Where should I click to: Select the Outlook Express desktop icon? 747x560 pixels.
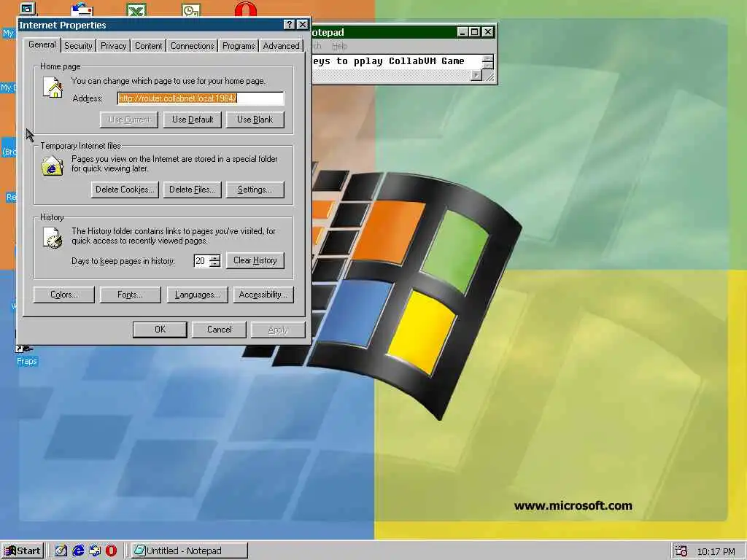point(82,9)
